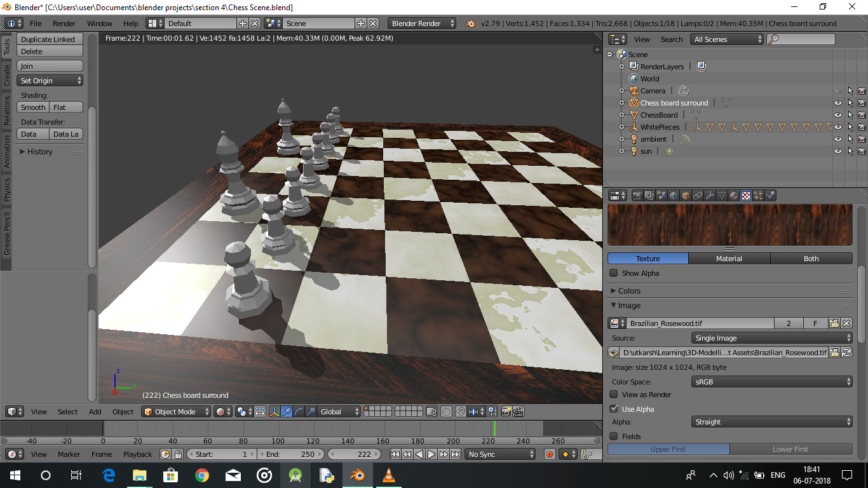Viewport: 868px width, 488px height.
Task: Open the Modifiers wrench icon
Action: coord(710,196)
